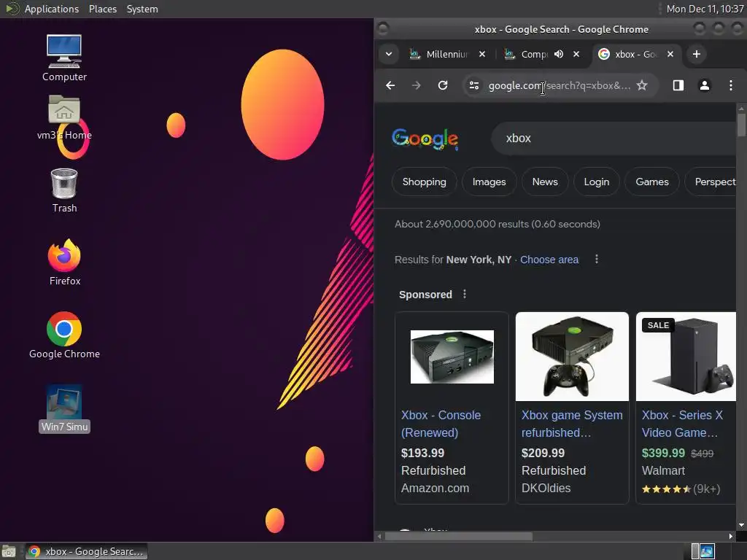Open the Computer desktop icon
The height and width of the screenshot is (560, 747).
64,58
